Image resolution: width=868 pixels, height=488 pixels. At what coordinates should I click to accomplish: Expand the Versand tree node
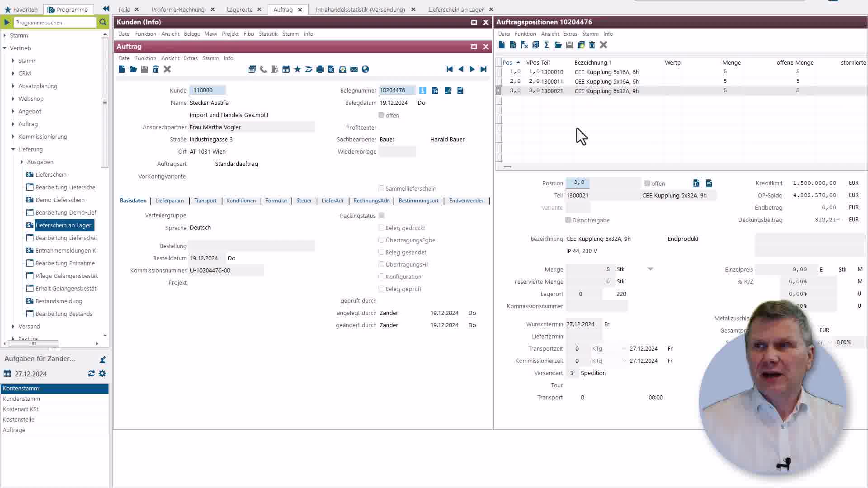point(13,326)
